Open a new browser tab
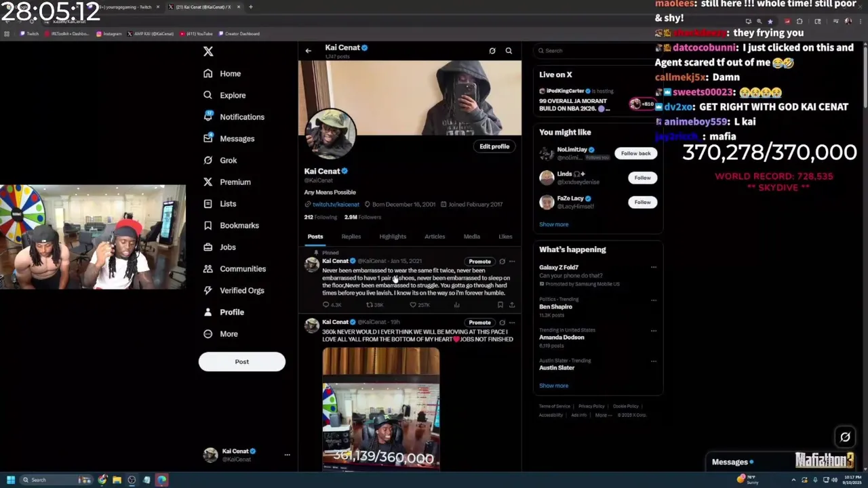Screen dimensions: 868x488 click(x=250, y=7)
